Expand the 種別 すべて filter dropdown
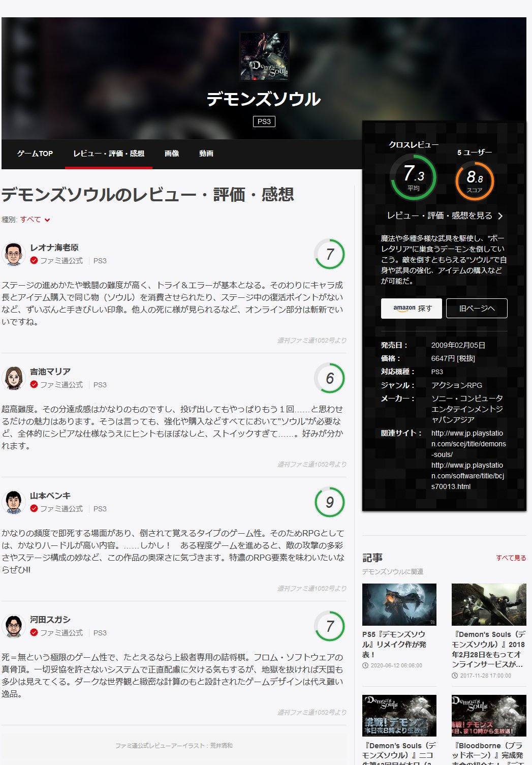The height and width of the screenshot is (765, 532). [35, 220]
